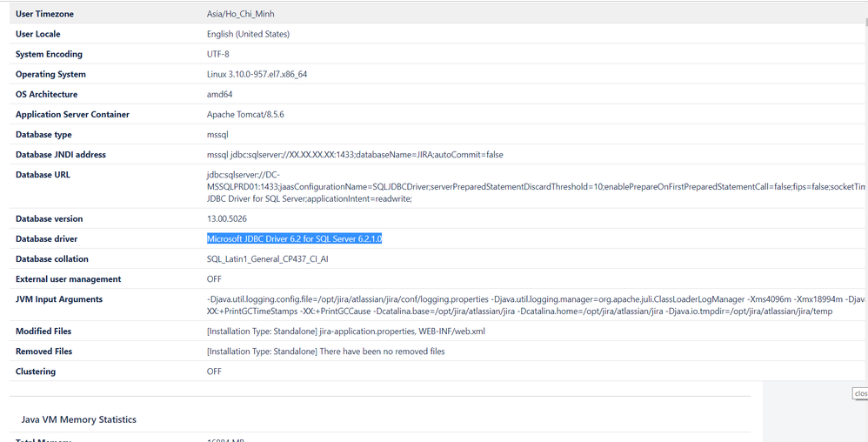The height and width of the screenshot is (442, 868).
Task: Select the Application Server Container label
Action: [72, 115]
